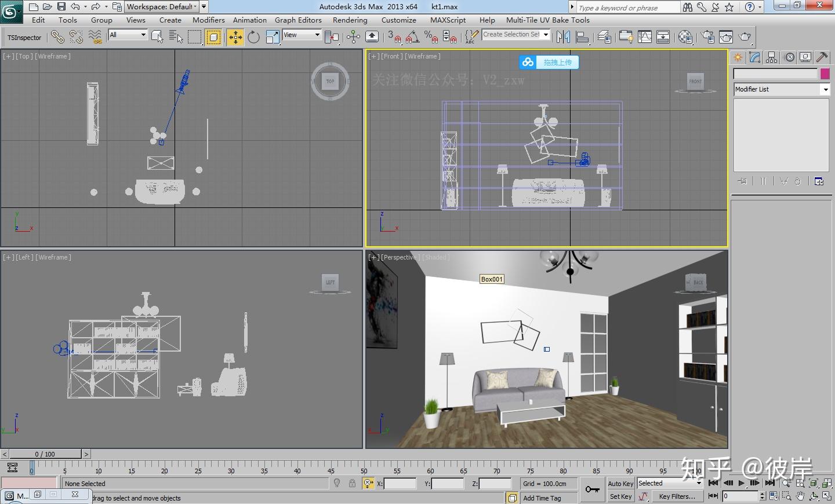This screenshot has width=835, height=504.
Task: Open the Customize menu
Action: coord(399,20)
